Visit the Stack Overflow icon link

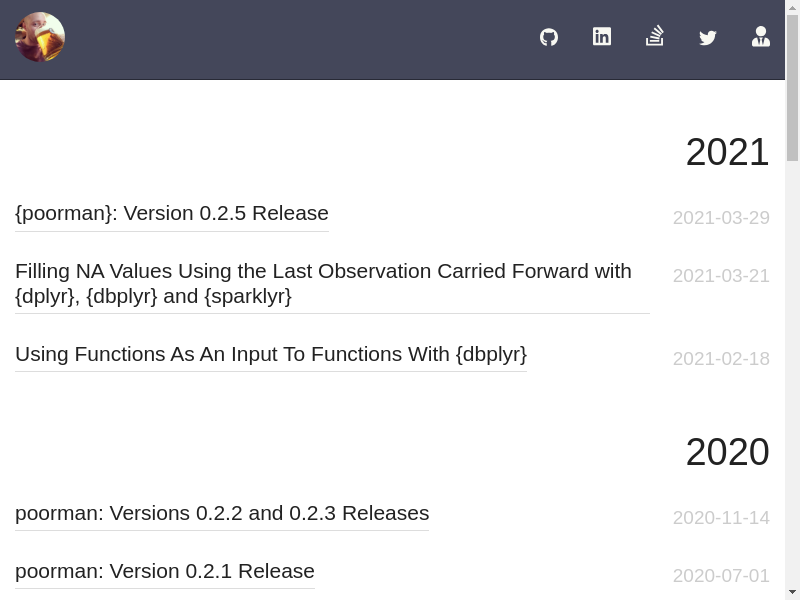coord(655,37)
